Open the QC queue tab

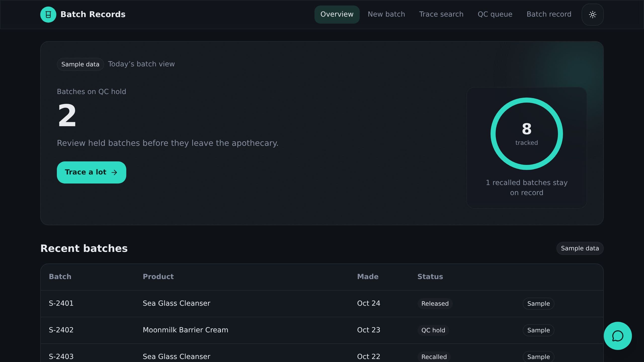(x=495, y=14)
